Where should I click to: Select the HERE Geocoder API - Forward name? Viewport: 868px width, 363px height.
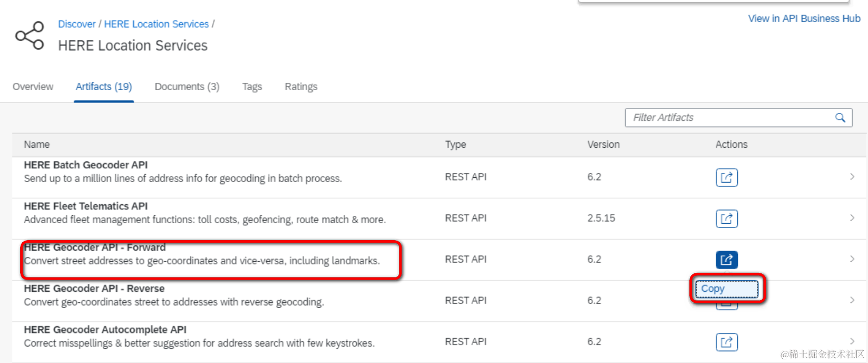[x=95, y=247]
